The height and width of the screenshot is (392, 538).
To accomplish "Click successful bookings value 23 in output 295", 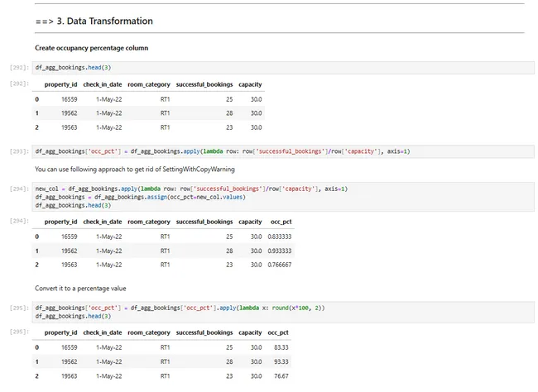I will 229,376.
